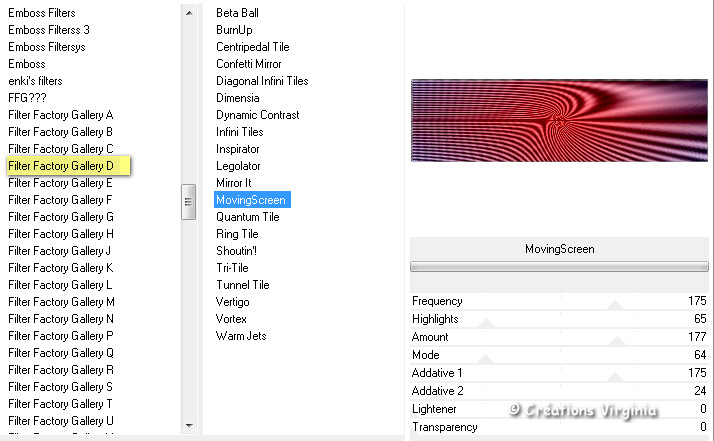Select Filter Factory Gallery M
The width and height of the screenshot is (714, 441).
(61, 302)
